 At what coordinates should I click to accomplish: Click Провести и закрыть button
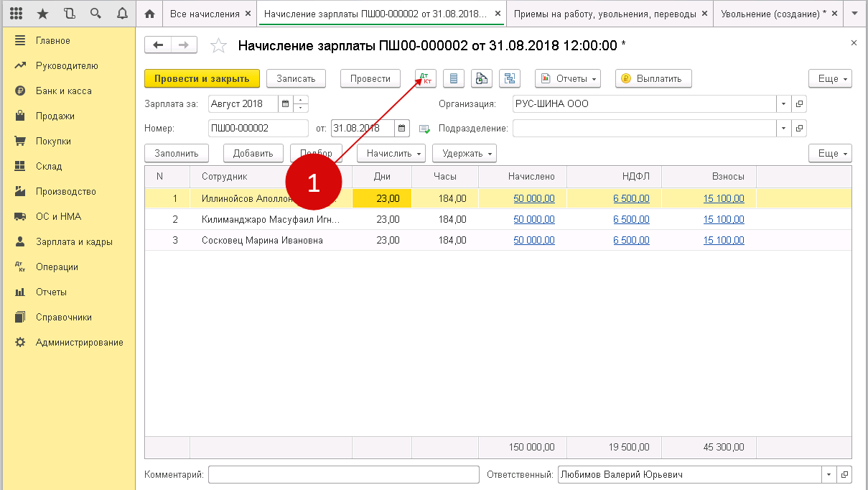(x=202, y=78)
